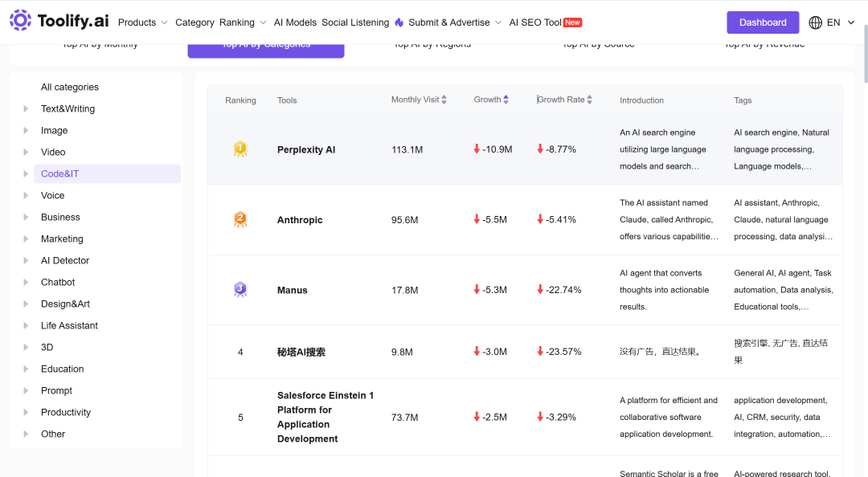Expand the AI Detector category arrow
The height and width of the screenshot is (477, 868).
coord(26,261)
